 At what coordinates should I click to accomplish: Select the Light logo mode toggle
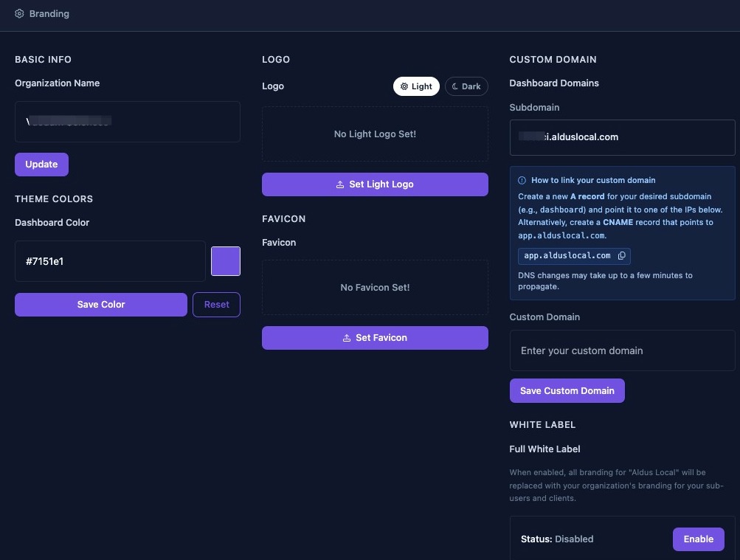[416, 86]
